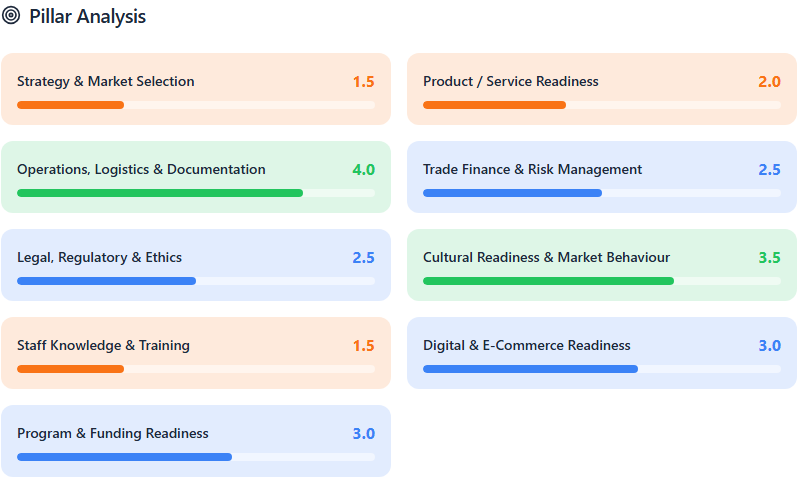The height and width of the screenshot is (481, 801).
Task: Click the Digital & E-Commerce progress bar
Action: [530, 369]
